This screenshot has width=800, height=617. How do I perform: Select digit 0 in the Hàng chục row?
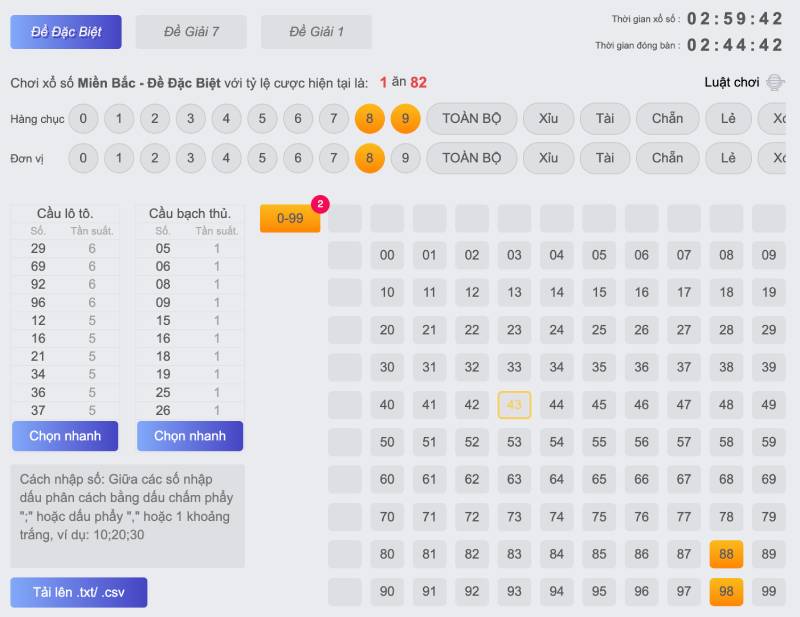click(x=83, y=119)
